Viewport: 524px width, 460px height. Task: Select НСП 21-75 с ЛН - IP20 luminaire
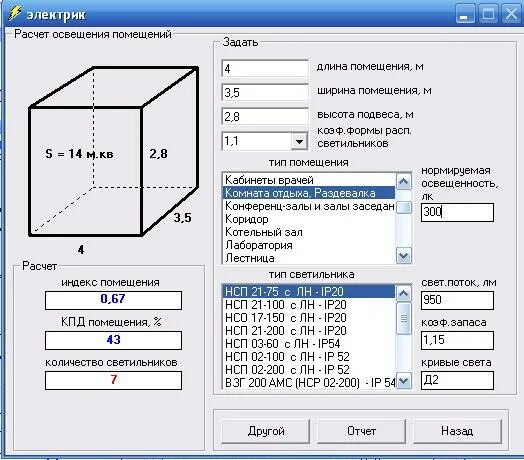click(x=308, y=292)
